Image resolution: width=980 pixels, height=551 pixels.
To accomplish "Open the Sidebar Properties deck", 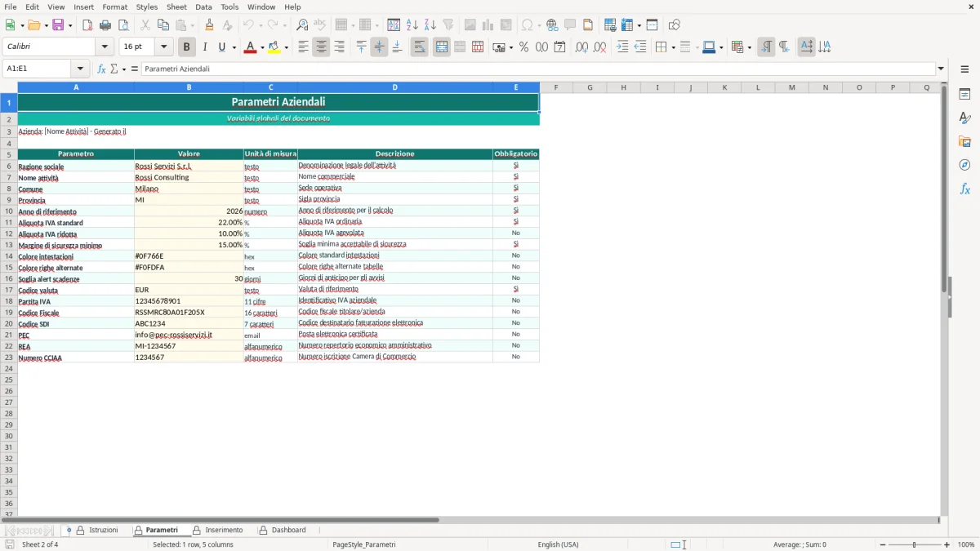I will [x=964, y=94].
